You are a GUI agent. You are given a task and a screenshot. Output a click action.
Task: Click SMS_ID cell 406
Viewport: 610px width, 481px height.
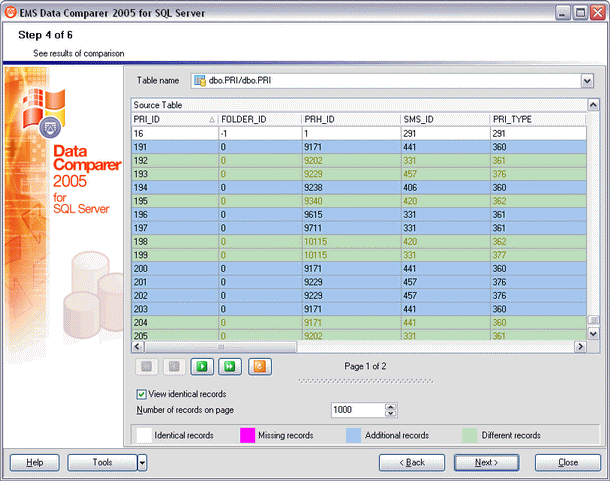(446, 188)
